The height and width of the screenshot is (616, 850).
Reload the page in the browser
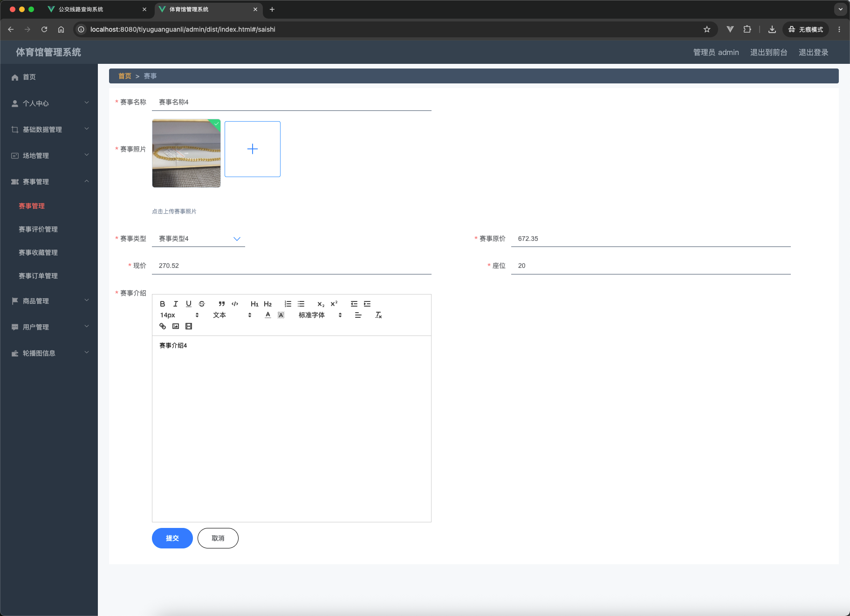(x=44, y=29)
